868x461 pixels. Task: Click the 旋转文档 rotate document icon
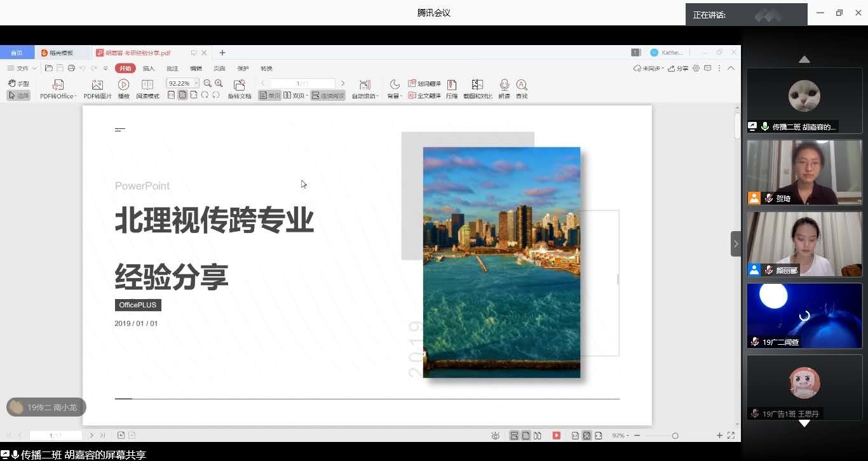240,85
